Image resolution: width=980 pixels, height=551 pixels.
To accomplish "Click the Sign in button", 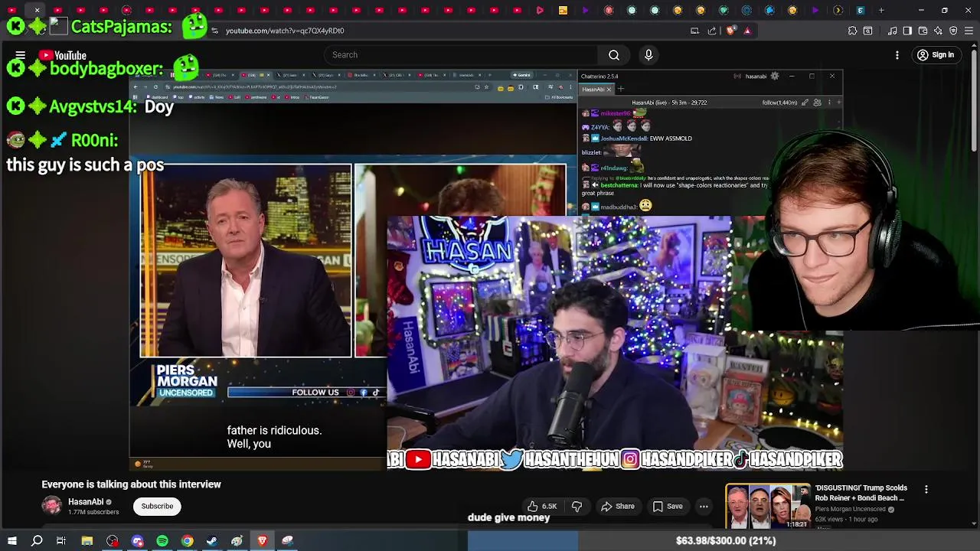I will tap(936, 55).
